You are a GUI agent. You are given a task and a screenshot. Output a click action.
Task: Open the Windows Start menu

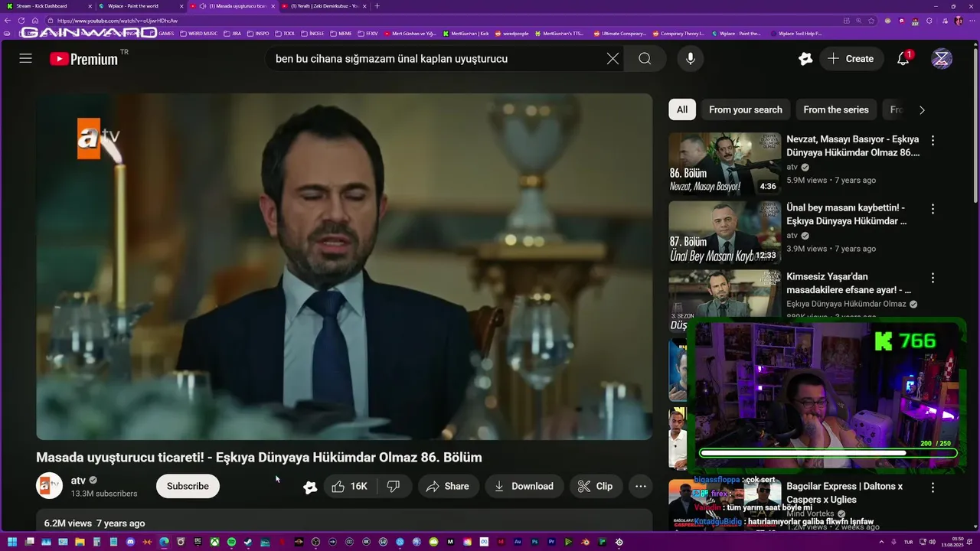(11, 543)
